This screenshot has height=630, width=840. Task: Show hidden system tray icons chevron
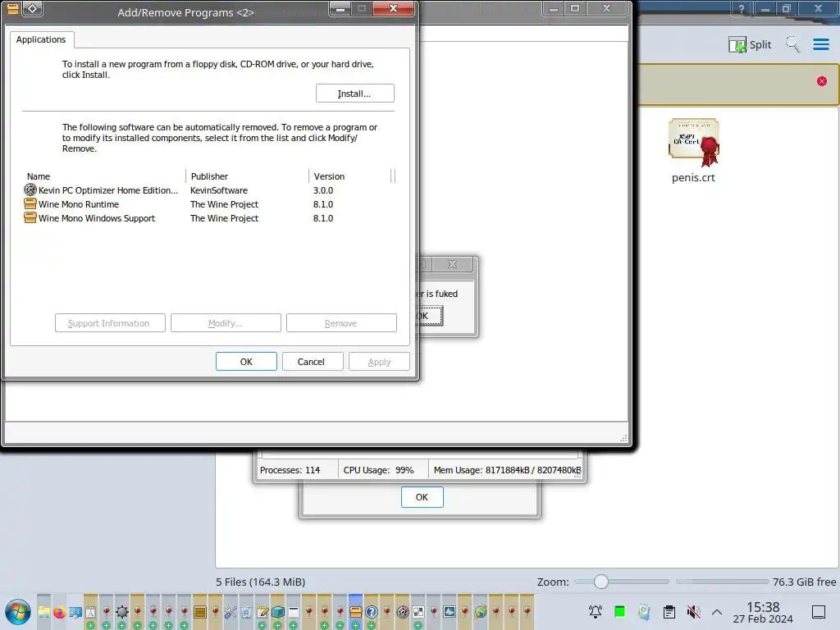[717, 612]
